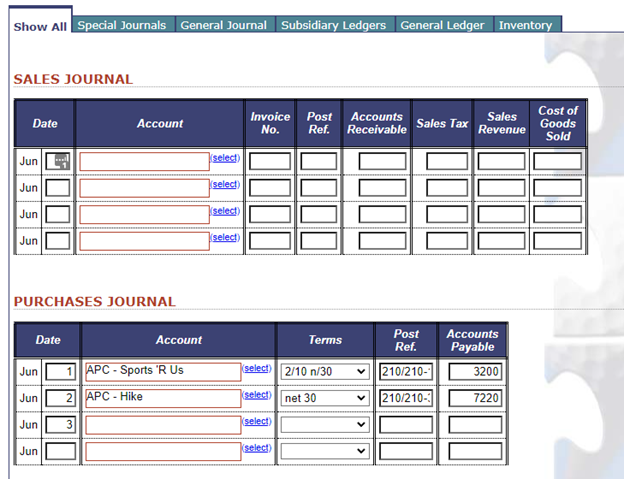Screen dimensions: 624x479
Task: Click select link next to APC - Hike
Action: click(256, 395)
